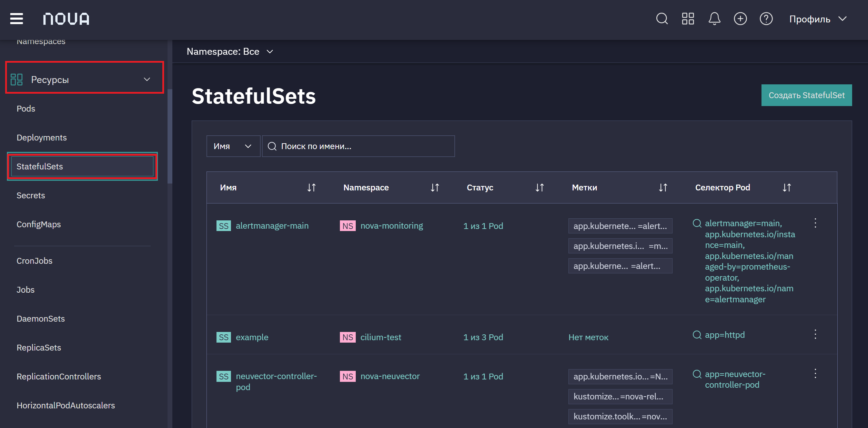Sort the table by Метки column
The image size is (868, 428).
[x=663, y=187]
